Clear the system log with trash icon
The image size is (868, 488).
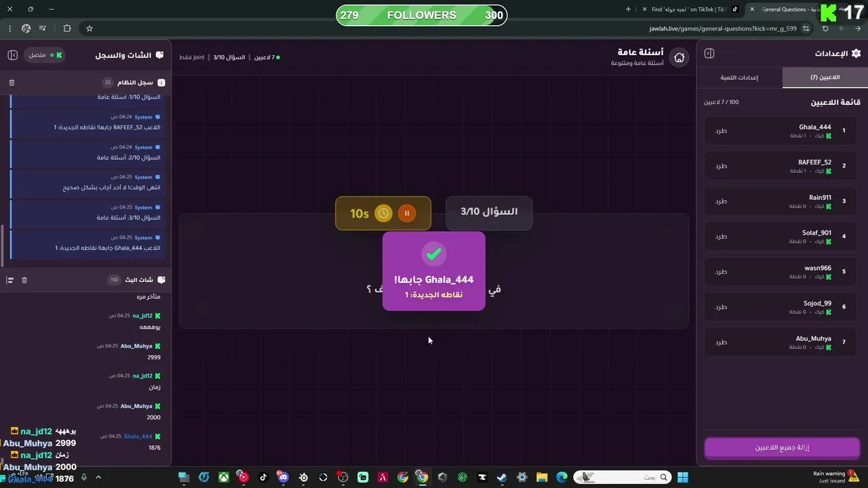[12, 83]
